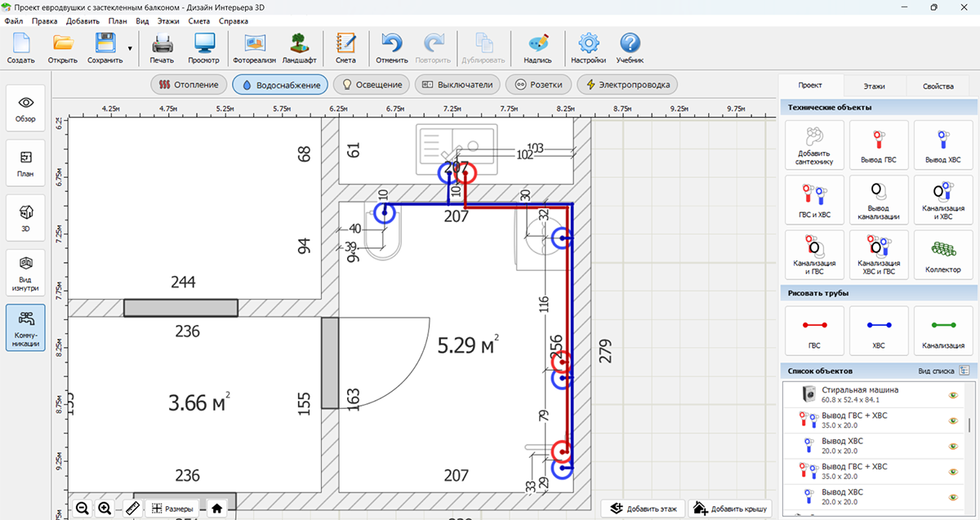Switch to Вид изнутри view mode
This screenshot has height=520, width=980.
[x=25, y=273]
